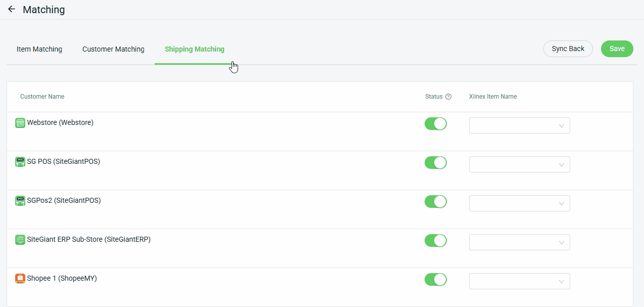
Task: Click the Sync Back button
Action: click(x=568, y=49)
